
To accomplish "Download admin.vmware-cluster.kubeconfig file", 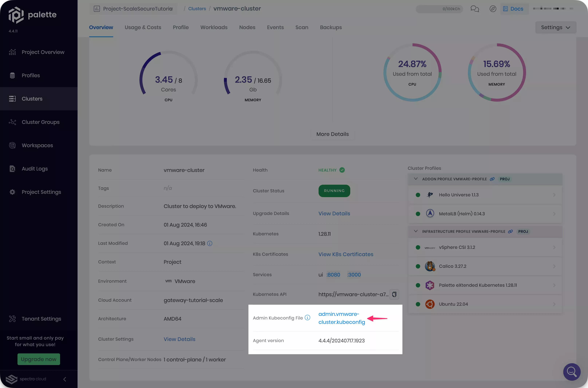I will pos(342,318).
